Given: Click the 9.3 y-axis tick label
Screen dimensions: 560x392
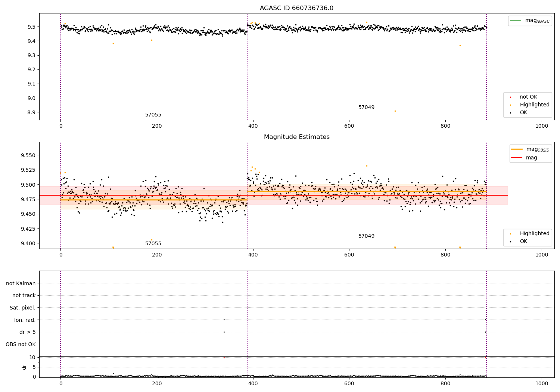Looking at the screenshot, I should (x=31, y=55).
